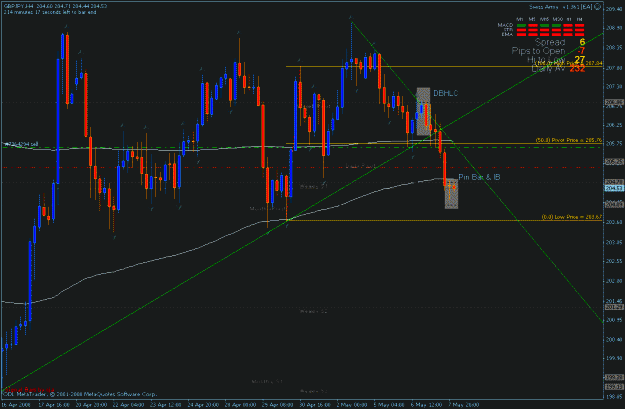The width and height of the screenshot is (625, 409).
Task: Click the 208.90 price axis label
Action: point(614,28)
